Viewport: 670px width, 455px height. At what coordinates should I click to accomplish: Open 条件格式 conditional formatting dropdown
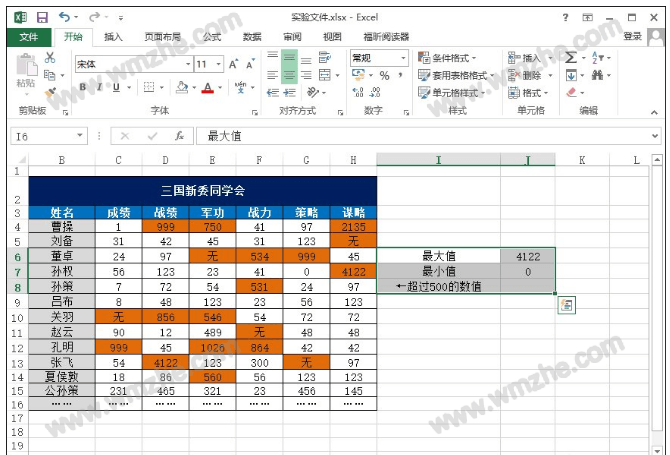coord(447,58)
